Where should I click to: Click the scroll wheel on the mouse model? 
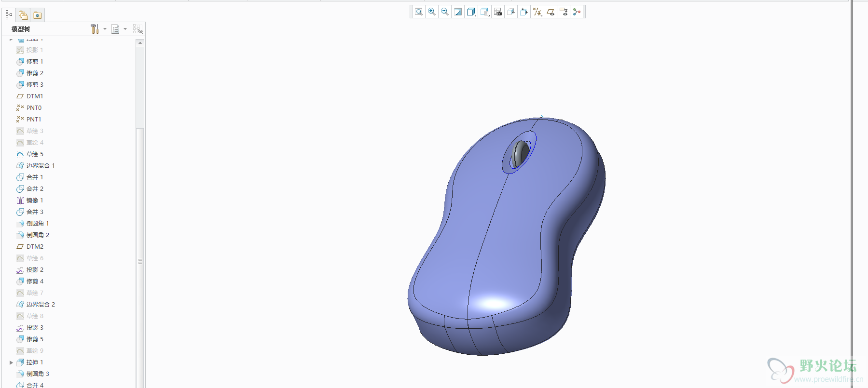pos(520,154)
